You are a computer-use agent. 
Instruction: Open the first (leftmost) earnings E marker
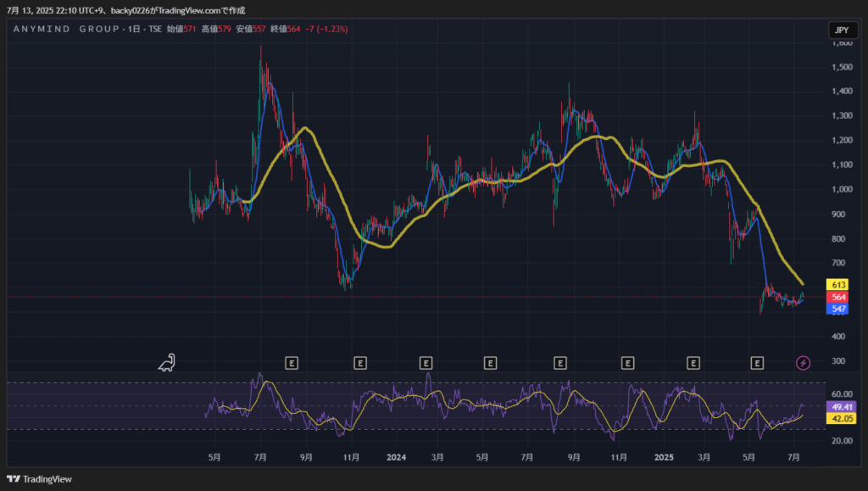[292, 363]
